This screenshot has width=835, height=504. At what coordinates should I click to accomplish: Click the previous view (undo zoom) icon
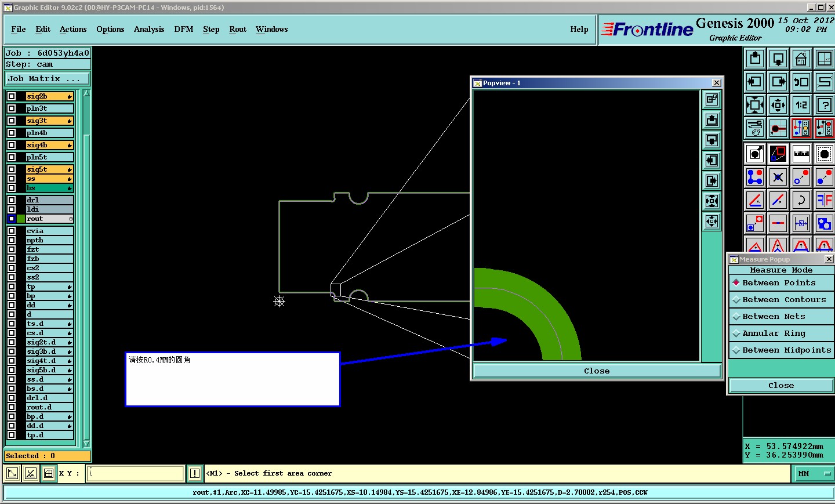(x=801, y=82)
